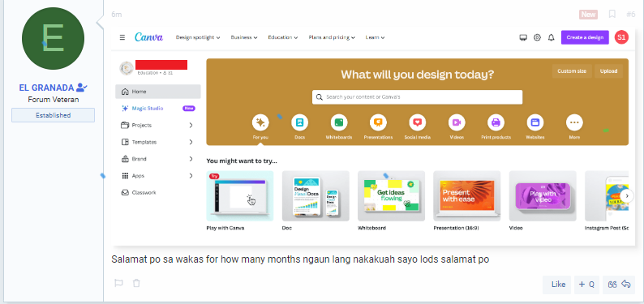This screenshot has width=644, height=304.
Task: Open the More categories icon
Action: tap(574, 122)
